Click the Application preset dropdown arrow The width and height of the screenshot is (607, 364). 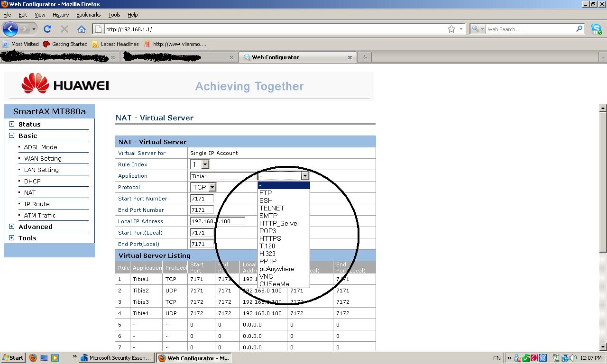[x=305, y=176]
